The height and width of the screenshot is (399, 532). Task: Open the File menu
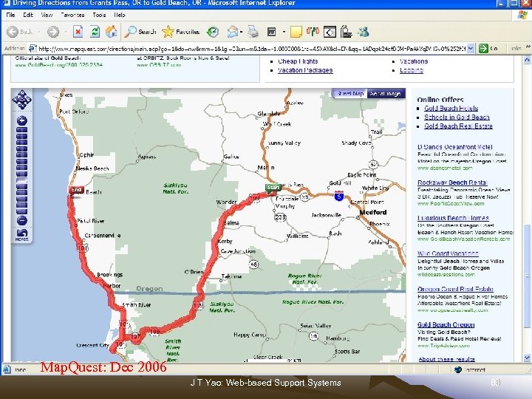click(10, 15)
